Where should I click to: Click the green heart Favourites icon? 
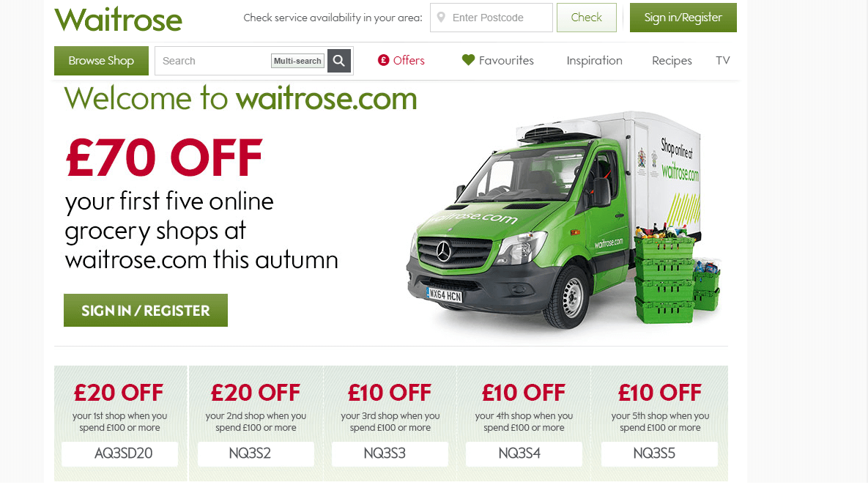468,60
